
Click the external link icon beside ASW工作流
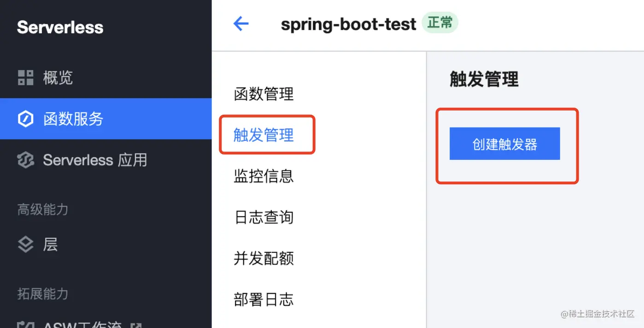click(x=135, y=325)
